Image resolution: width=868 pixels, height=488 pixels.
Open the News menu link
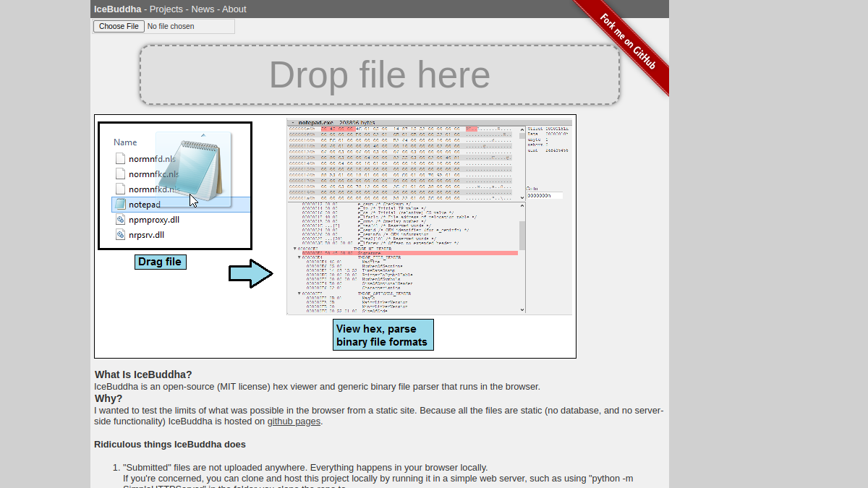click(x=203, y=9)
